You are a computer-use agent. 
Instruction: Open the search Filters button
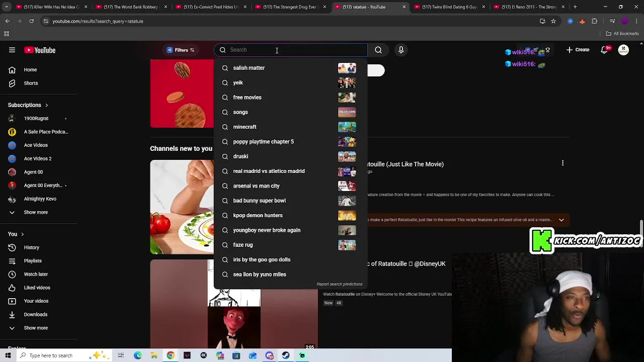[181, 50]
